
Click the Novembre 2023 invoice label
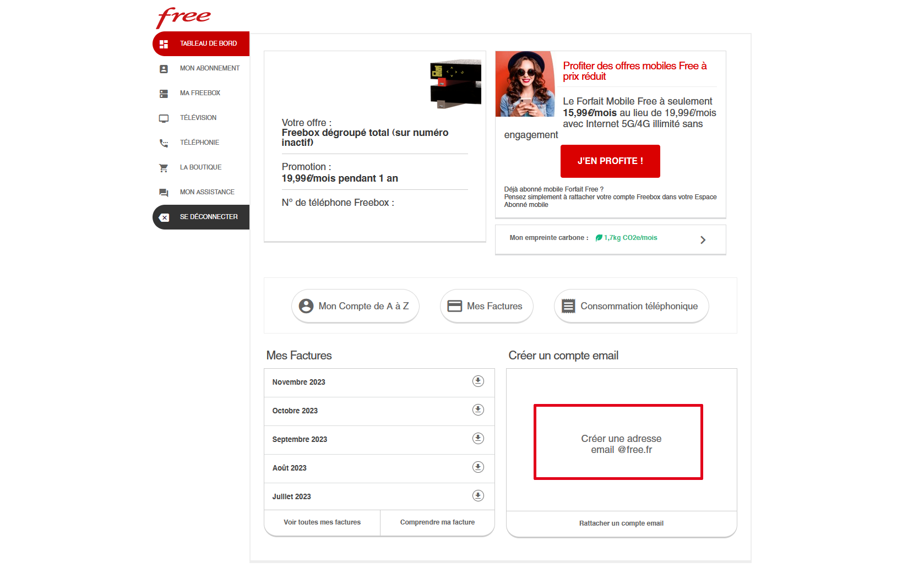click(x=298, y=382)
